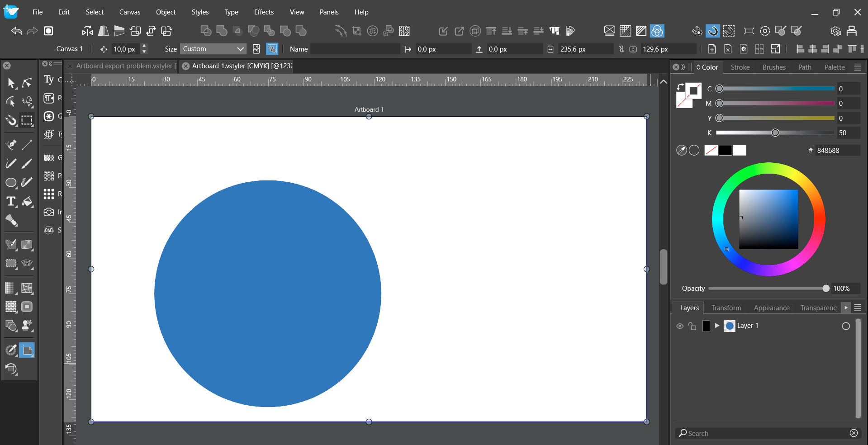The width and height of the screenshot is (868, 445).
Task: Click the add new artboard icon
Action: 711,49
